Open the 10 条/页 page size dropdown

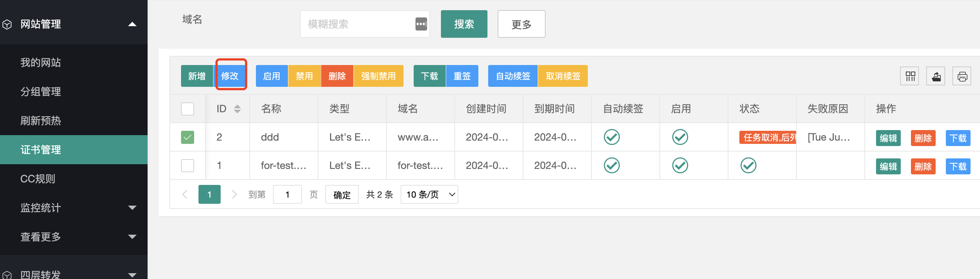click(x=429, y=195)
